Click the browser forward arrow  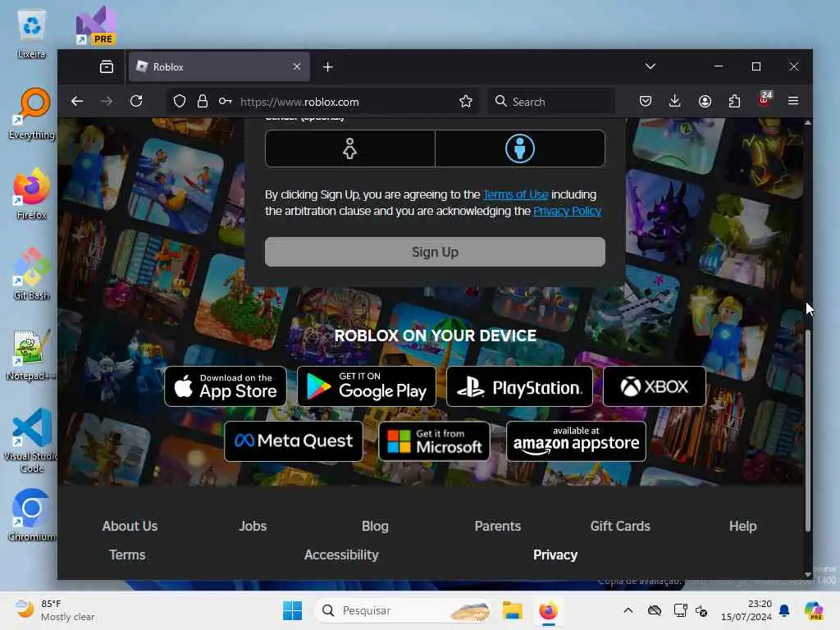point(107,101)
